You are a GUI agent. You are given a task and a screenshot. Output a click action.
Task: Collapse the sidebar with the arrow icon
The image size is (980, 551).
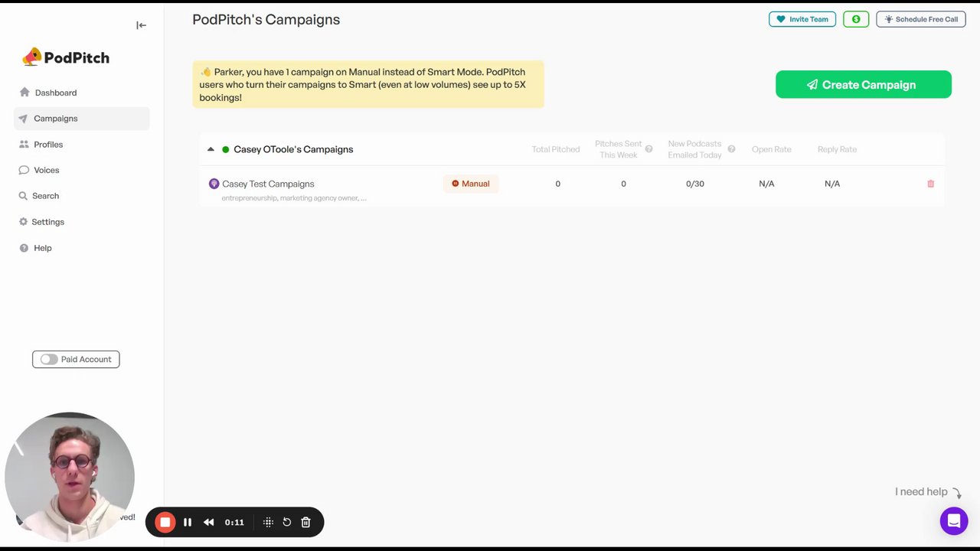click(141, 25)
